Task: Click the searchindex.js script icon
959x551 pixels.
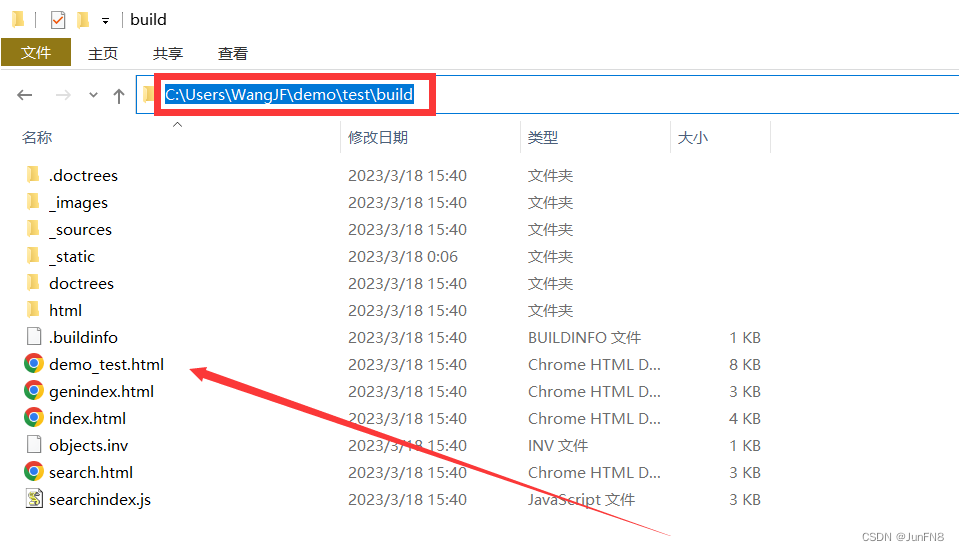Action: 34,498
